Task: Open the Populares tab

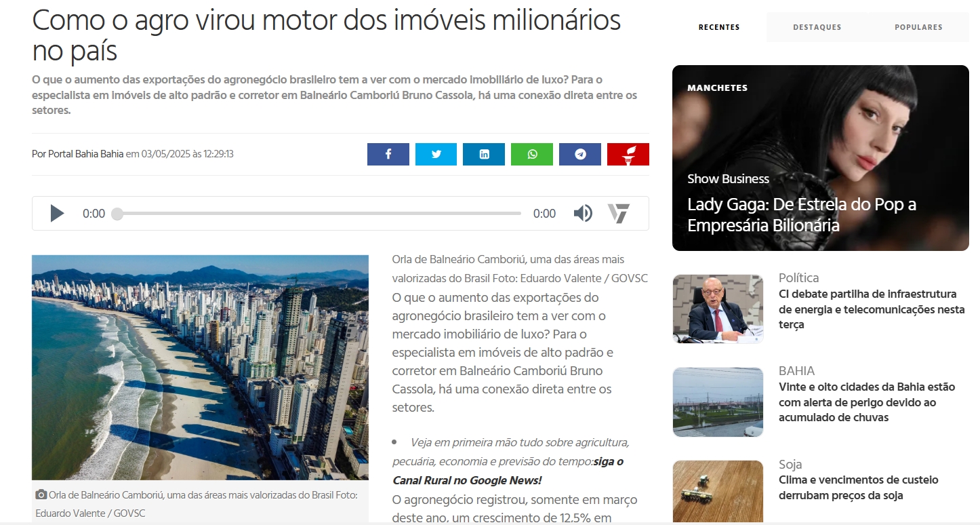Action: pos(918,27)
